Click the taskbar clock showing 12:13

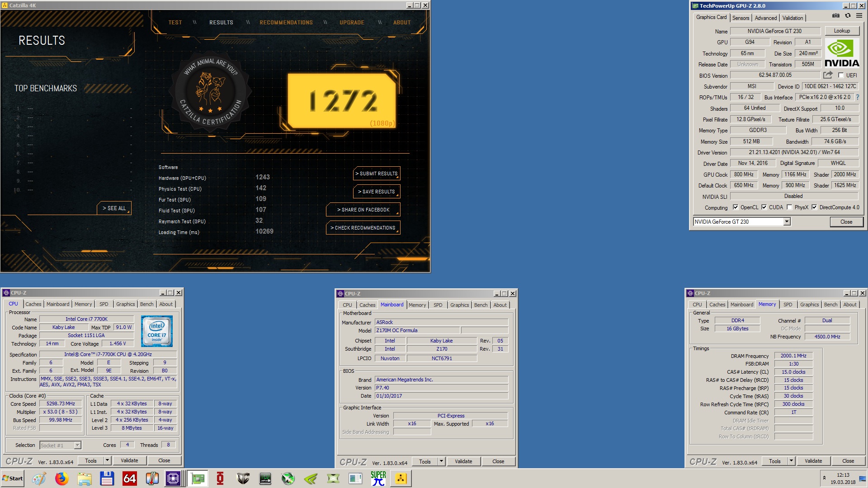(843, 475)
